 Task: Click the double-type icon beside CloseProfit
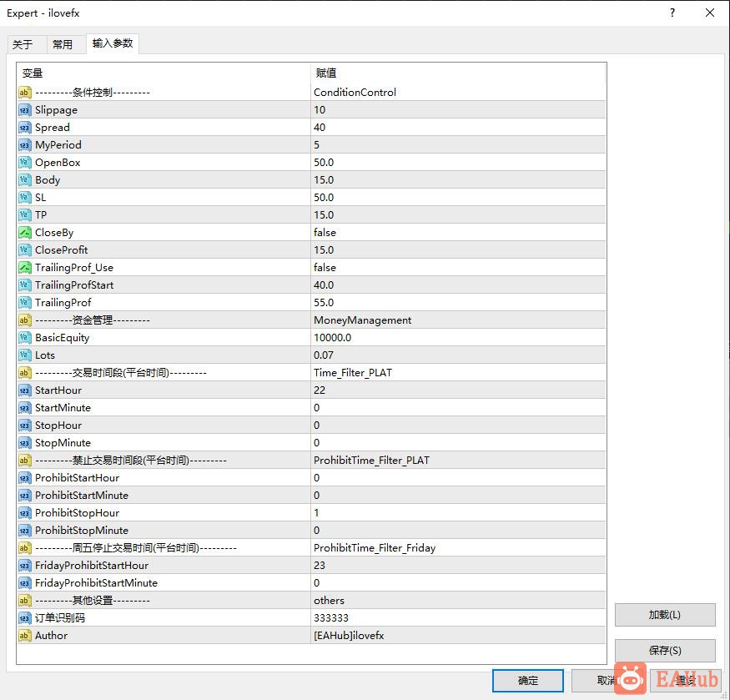(x=25, y=250)
